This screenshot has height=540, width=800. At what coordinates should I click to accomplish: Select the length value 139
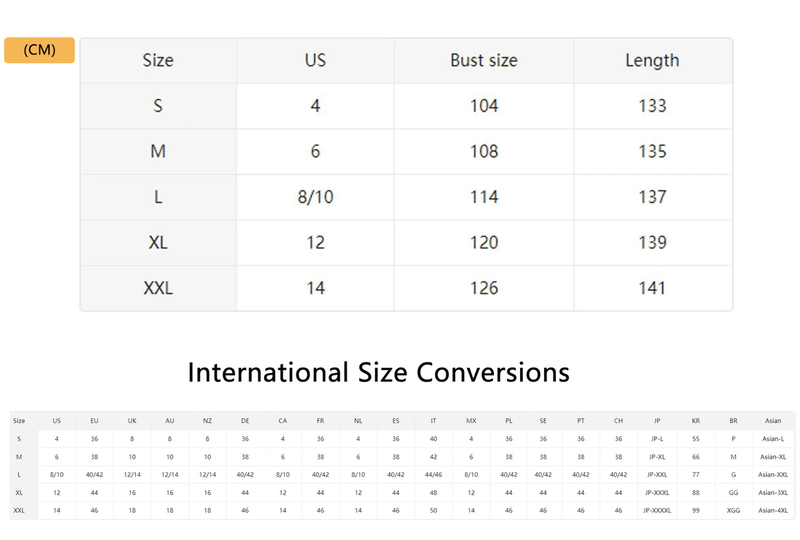(652, 243)
